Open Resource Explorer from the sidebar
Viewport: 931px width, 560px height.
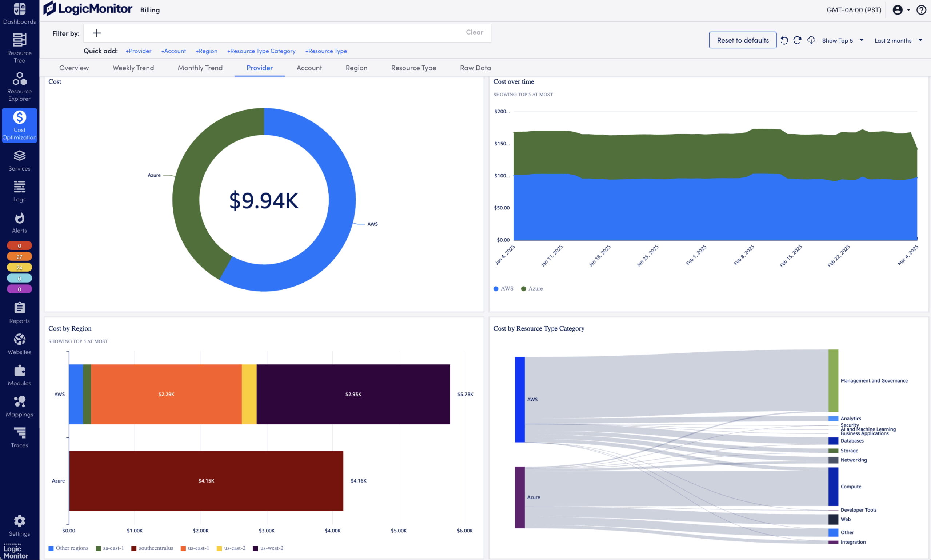point(19,79)
